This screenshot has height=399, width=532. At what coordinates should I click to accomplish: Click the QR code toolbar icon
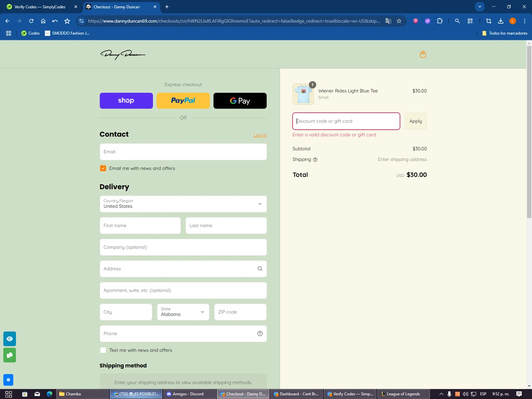[x=470, y=21]
